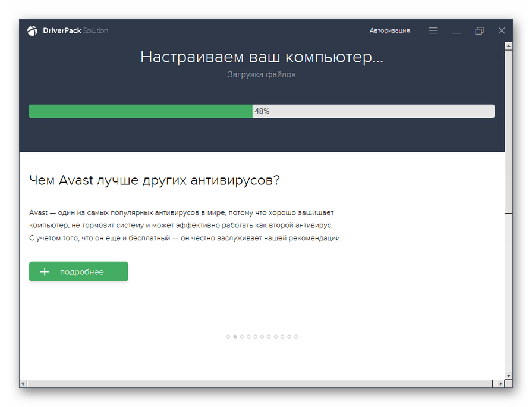This screenshot has height=407, width=532.
Task: Click the horizontal scrollbar right arrow
Action: (500, 384)
